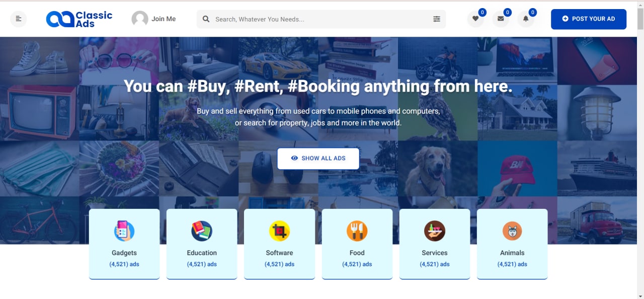Choose the Animals category card

pyautogui.click(x=512, y=244)
